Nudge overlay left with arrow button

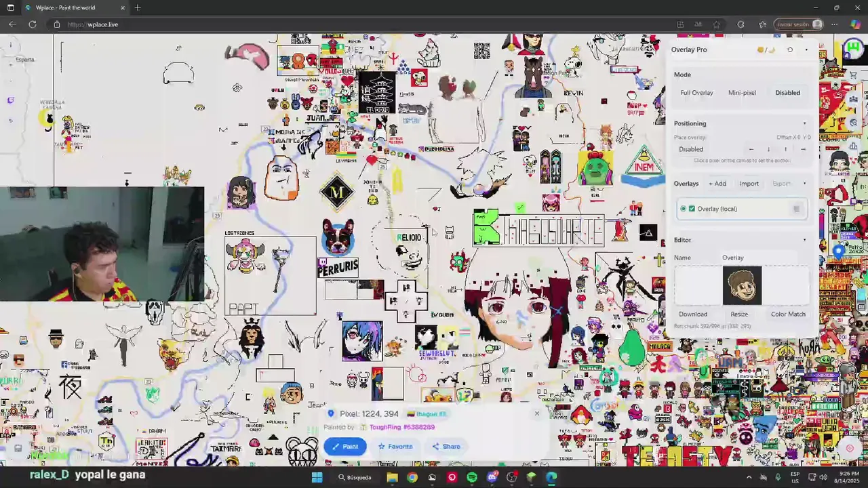pos(751,149)
